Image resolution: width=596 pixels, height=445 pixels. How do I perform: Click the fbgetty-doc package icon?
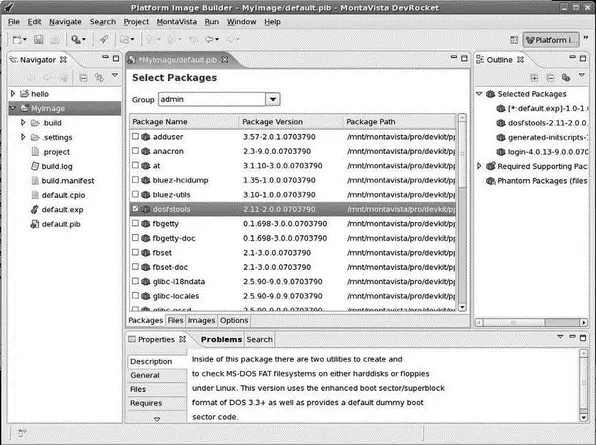tap(146, 238)
